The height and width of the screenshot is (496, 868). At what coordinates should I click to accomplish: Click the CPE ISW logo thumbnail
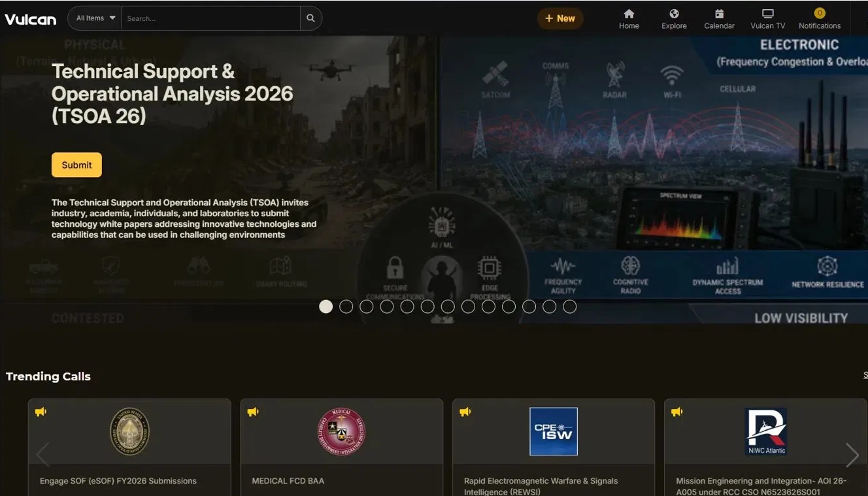coord(554,431)
